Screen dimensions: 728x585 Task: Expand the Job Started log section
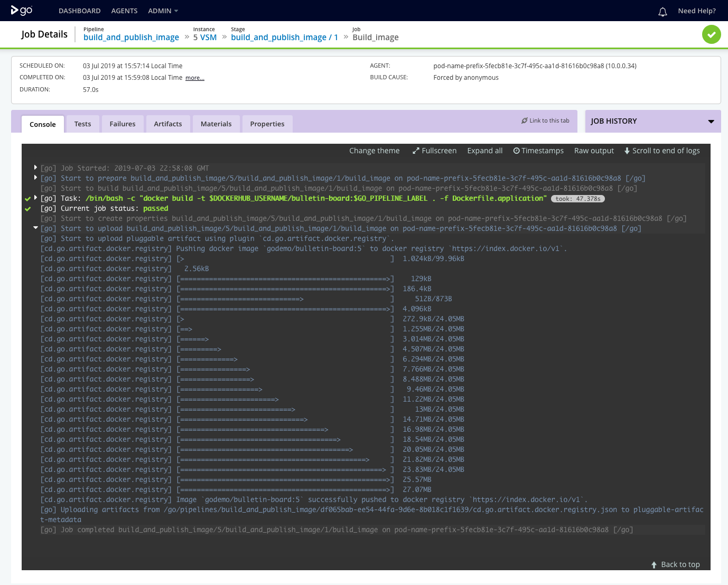point(35,167)
